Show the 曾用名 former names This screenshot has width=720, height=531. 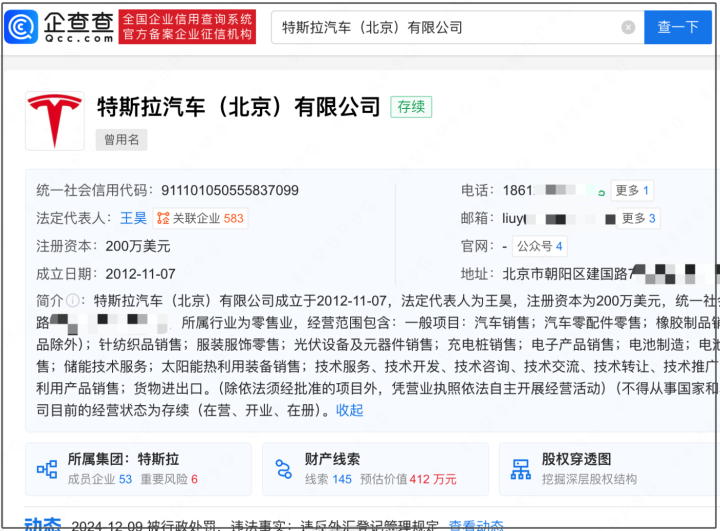(x=121, y=140)
